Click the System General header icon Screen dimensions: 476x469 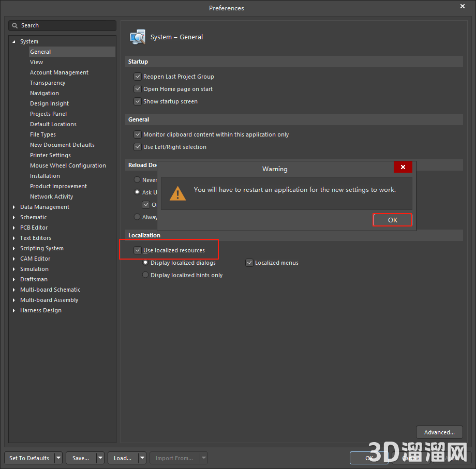[x=138, y=37]
